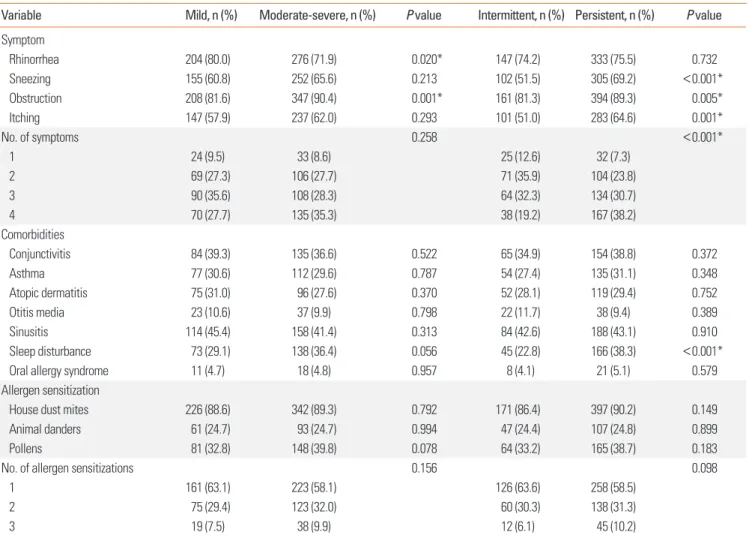Click the 'Variable' column header

pos(21,15)
